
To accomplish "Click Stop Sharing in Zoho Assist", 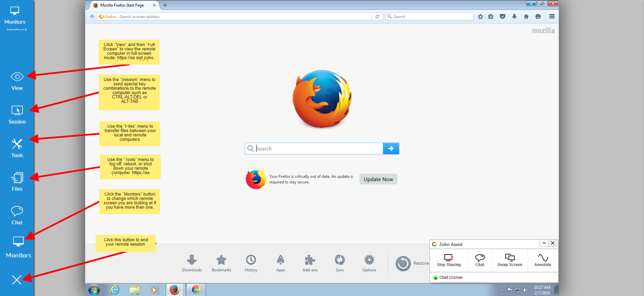I will (x=449, y=260).
